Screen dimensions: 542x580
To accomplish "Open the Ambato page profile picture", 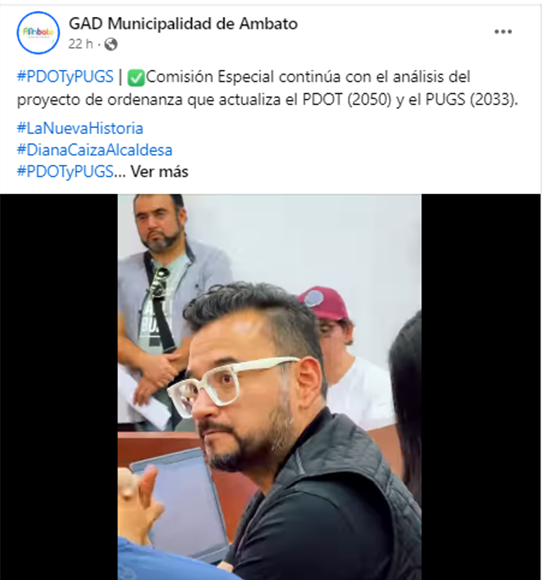I will coord(38,33).
